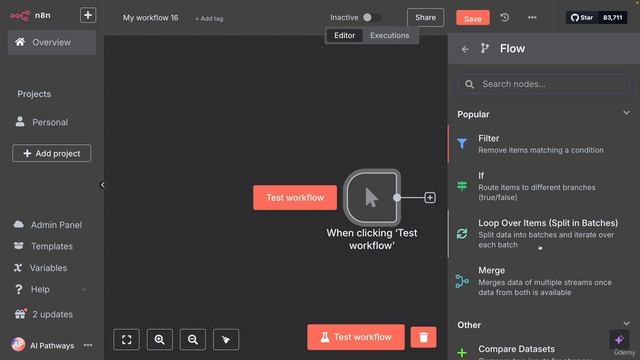Run the bottom Test workflow button
The width and height of the screenshot is (640, 360).
[356, 337]
